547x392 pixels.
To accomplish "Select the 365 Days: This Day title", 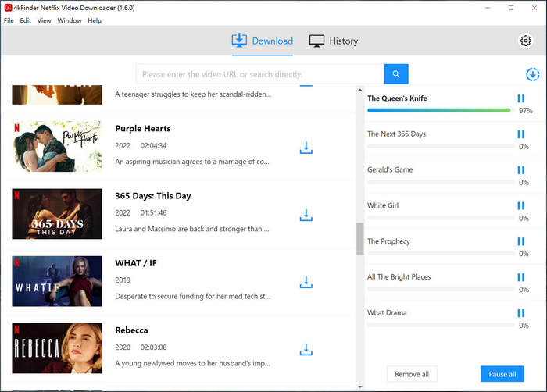I will click(153, 196).
